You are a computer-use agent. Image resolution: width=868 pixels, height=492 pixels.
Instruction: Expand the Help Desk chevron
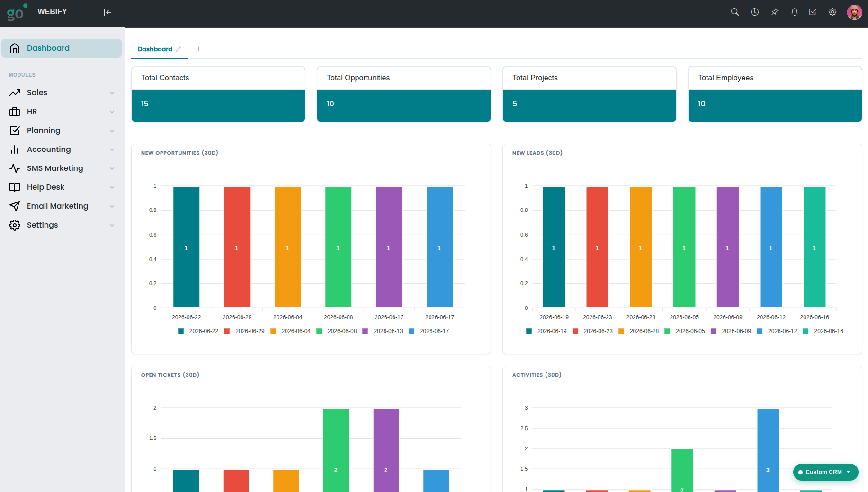tap(112, 187)
